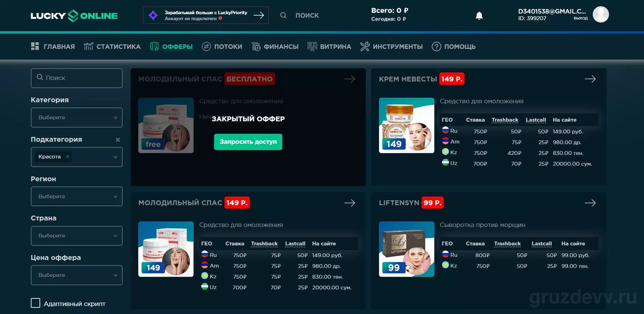644x314 pixels.
Task: Click the ВЫХОД logout link
Action: coord(581,18)
